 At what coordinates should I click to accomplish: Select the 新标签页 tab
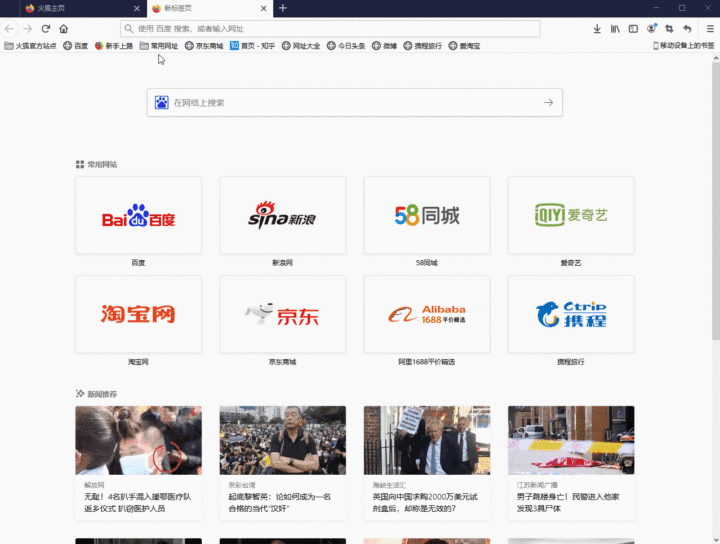pyautogui.click(x=210, y=8)
